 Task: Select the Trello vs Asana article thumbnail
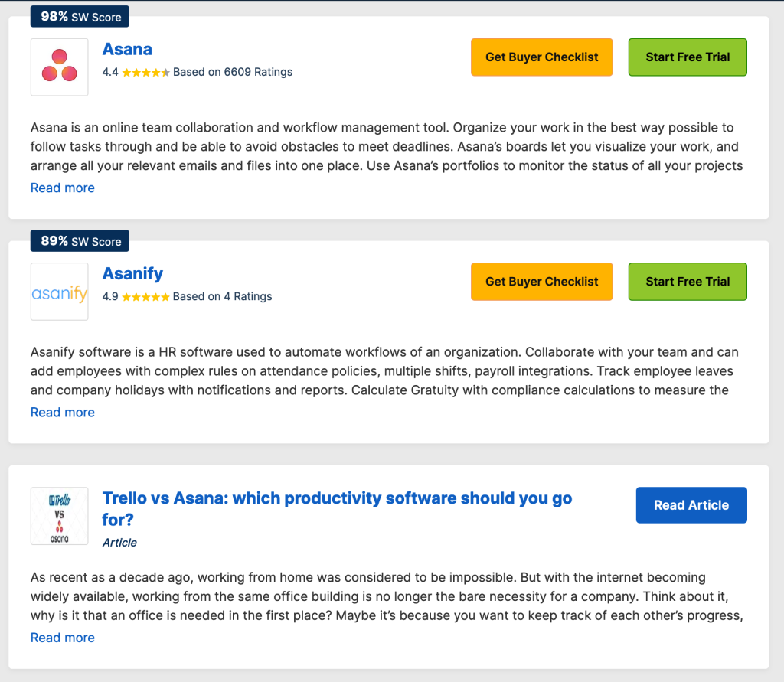pyautogui.click(x=60, y=516)
